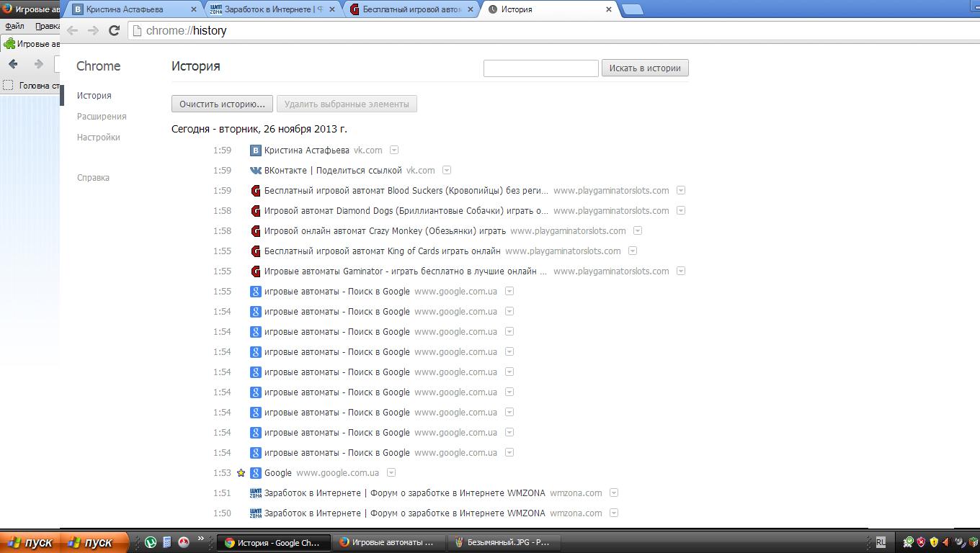Image resolution: width=980 pixels, height=553 pixels.
Task: Expand the dropdown arrow for the Blood Suckers entry
Action: [681, 190]
